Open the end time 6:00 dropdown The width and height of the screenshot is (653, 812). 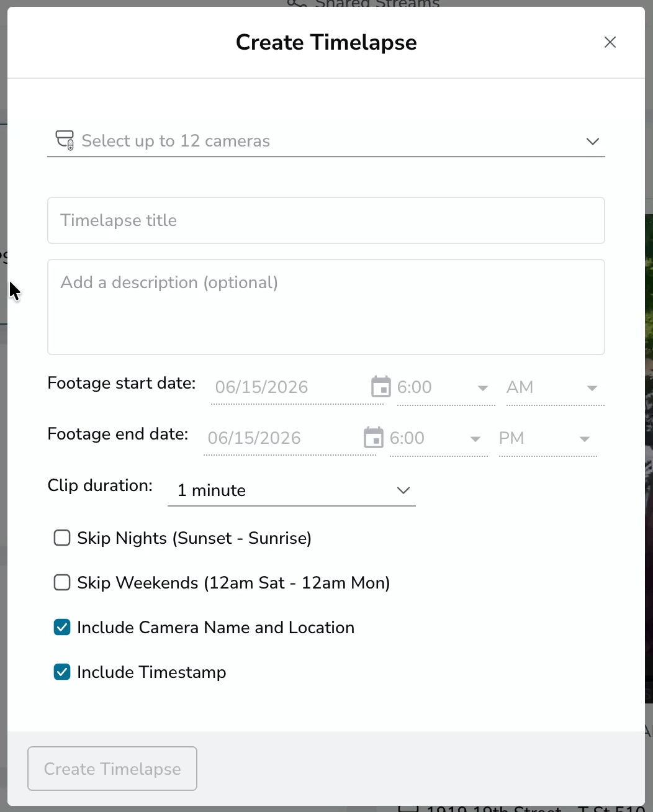tap(438, 438)
